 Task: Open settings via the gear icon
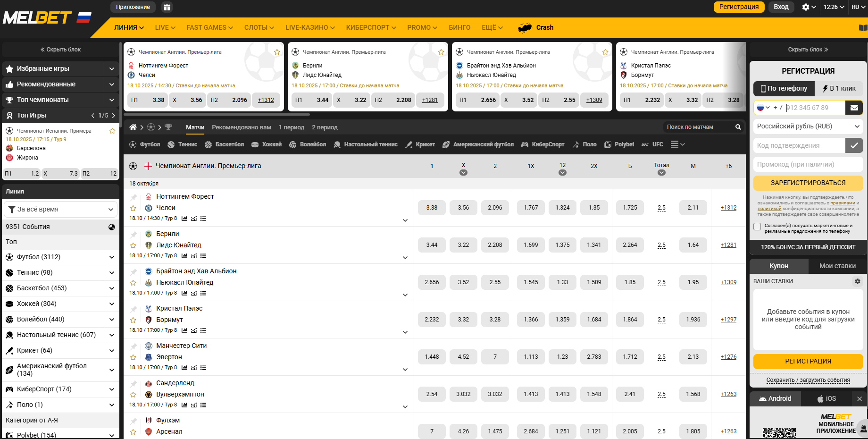(806, 7)
